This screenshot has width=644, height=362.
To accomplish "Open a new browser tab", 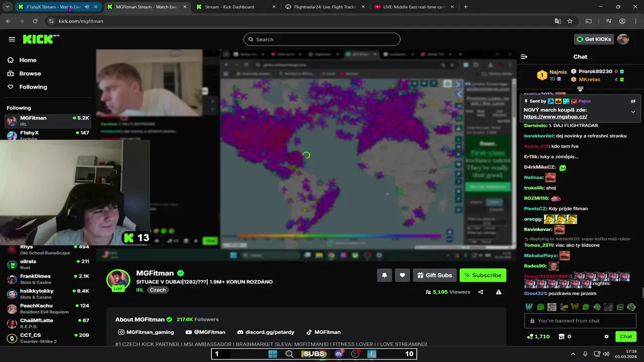I will pyautogui.click(x=465, y=7).
